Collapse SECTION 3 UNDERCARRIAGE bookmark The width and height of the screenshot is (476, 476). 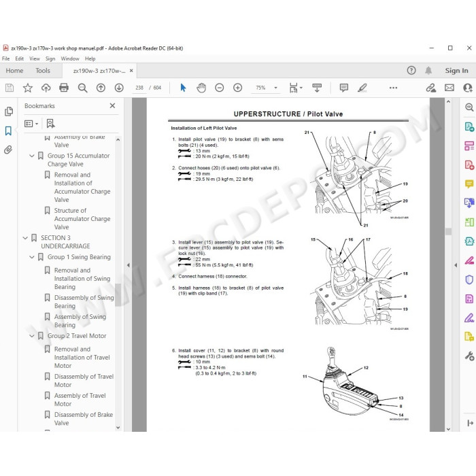pyautogui.click(x=25, y=238)
